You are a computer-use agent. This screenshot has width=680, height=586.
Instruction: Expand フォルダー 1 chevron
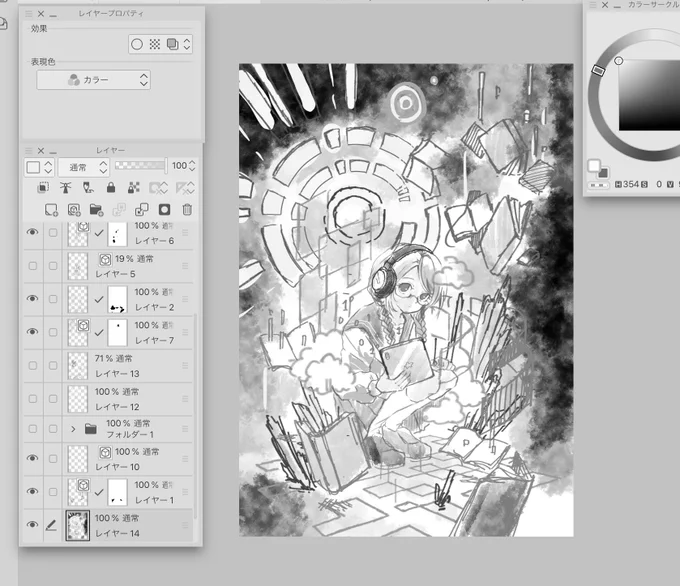click(x=73, y=429)
